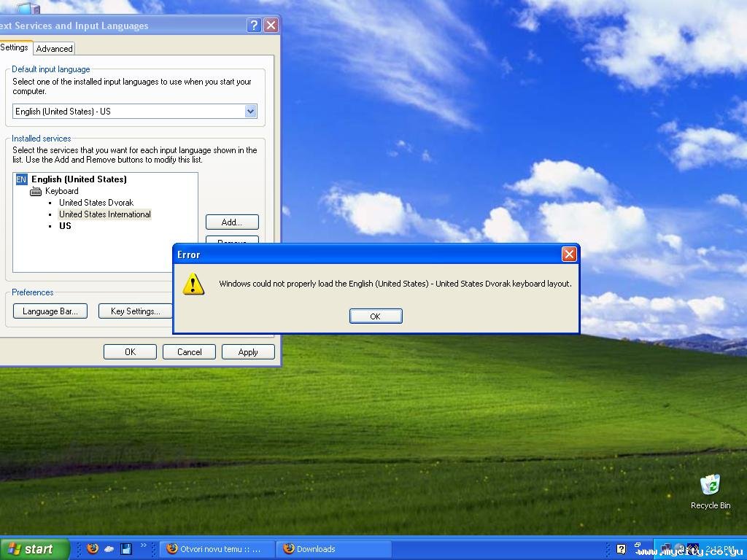Select United States International layout
747x560 pixels.
[105, 214]
